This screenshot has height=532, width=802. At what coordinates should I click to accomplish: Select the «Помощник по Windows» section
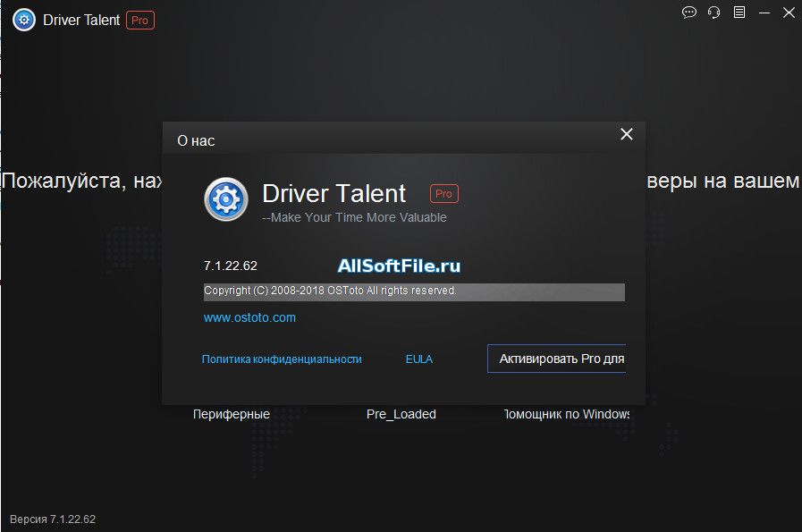point(566,414)
